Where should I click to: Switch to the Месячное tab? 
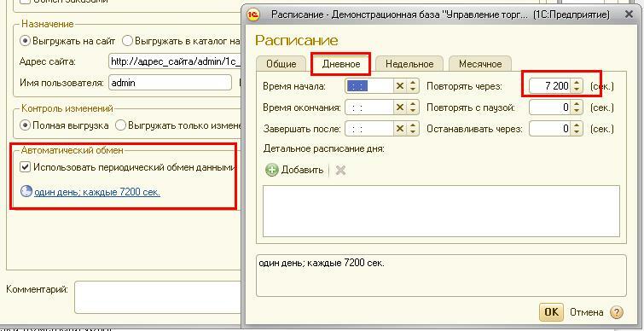480,64
